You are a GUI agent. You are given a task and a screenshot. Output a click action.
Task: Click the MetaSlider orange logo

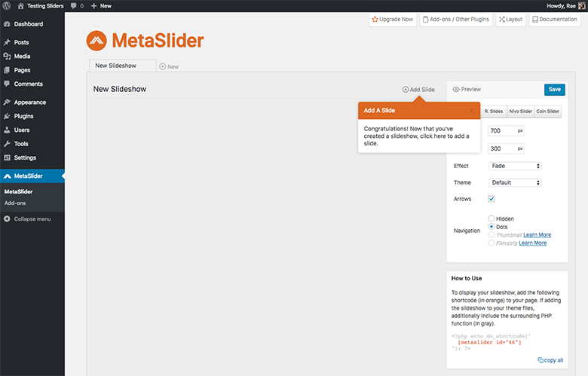tap(145, 41)
